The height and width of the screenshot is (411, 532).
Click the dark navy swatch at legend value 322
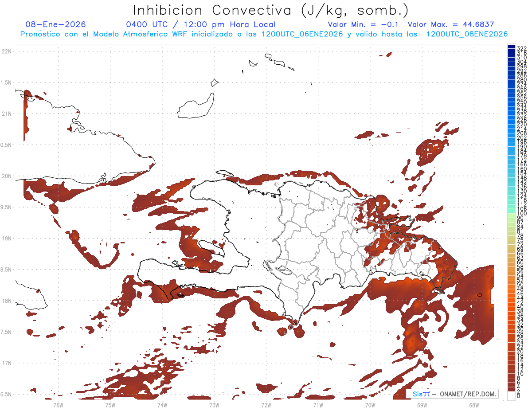(511, 47)
